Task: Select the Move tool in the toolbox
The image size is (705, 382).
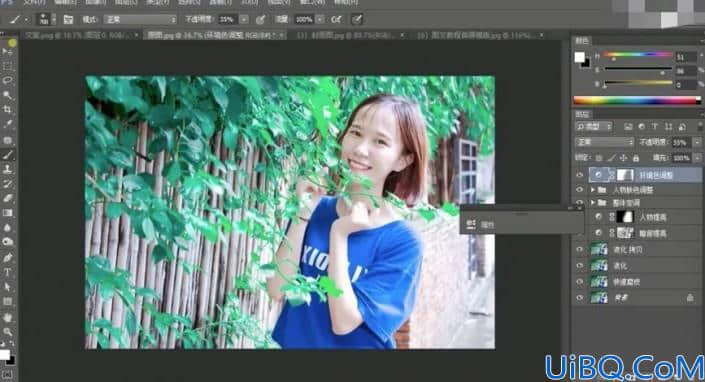Action: click(x=7, y=51)
